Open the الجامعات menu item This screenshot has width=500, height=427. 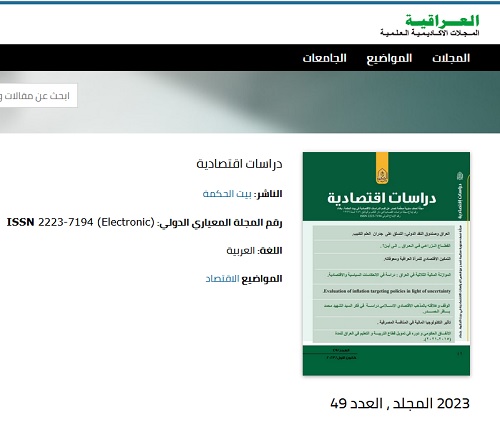324,58
